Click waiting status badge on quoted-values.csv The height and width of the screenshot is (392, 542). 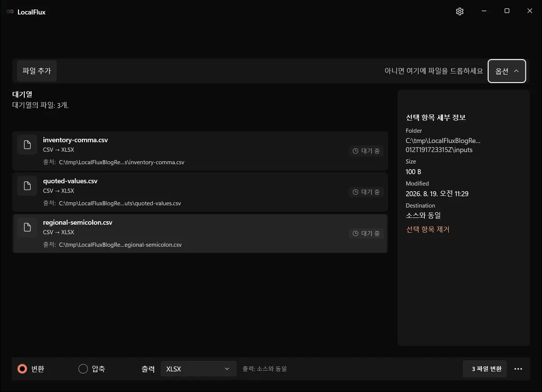tap(366, 192)
